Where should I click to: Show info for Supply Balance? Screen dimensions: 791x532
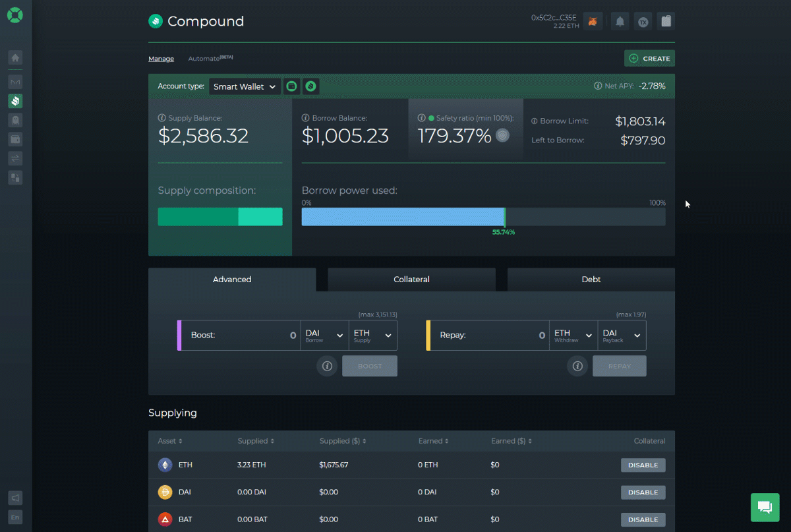click(161, 118)
